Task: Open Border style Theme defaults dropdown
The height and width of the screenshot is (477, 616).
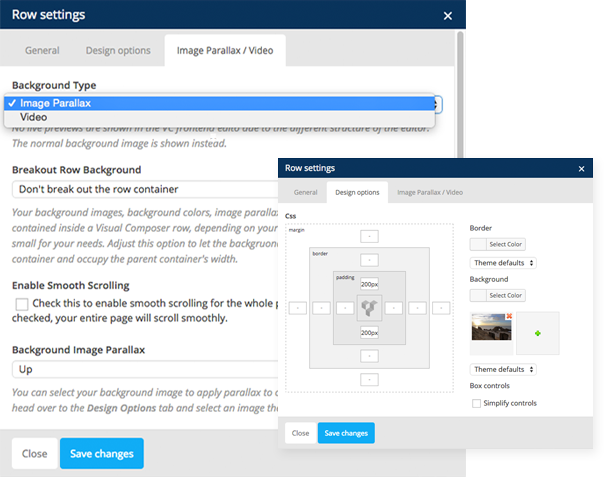Action: click(x=503, y=263)
